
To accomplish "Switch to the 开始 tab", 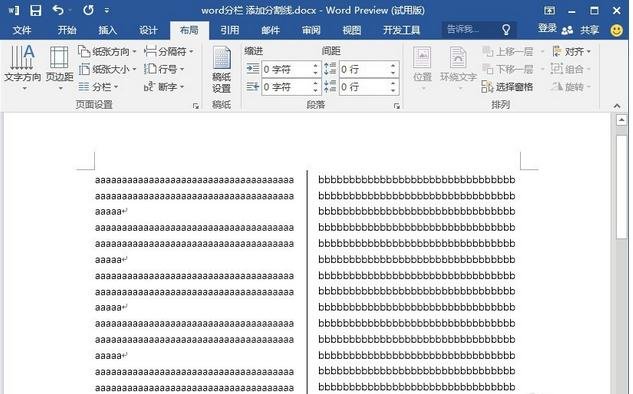I will pyautogui.click(x=67, y=30).
